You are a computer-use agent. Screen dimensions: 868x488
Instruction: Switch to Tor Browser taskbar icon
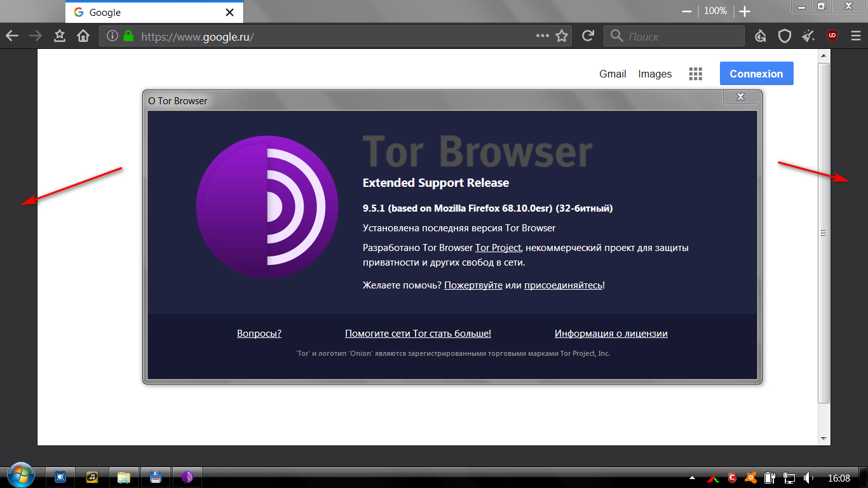pos(187,477)
